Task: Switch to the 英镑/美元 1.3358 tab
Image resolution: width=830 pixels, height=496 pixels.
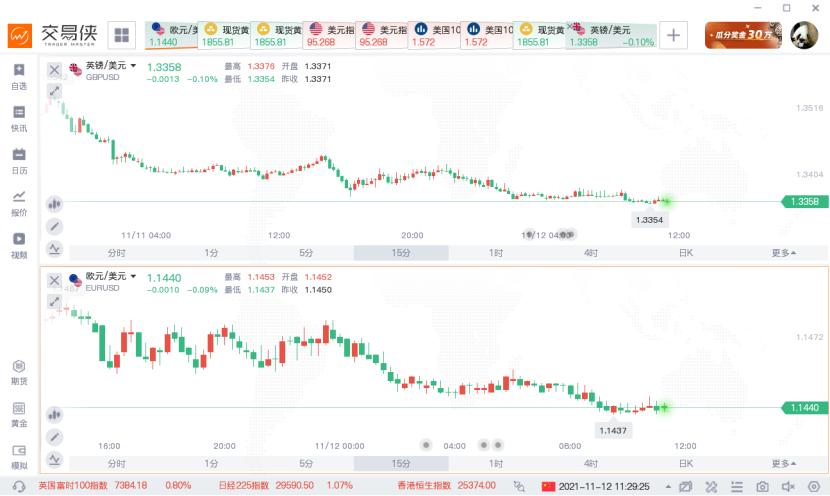Action: pyautogui.click(x=611, y=35)
